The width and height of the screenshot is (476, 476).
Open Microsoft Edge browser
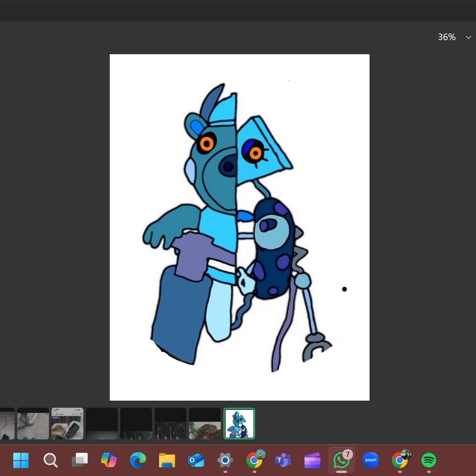tap(138, 461)
